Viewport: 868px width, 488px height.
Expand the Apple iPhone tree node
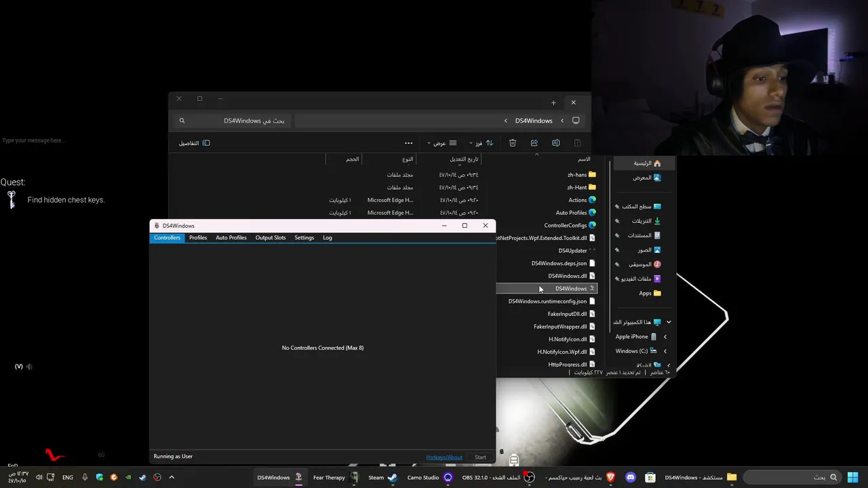point(665,337)
